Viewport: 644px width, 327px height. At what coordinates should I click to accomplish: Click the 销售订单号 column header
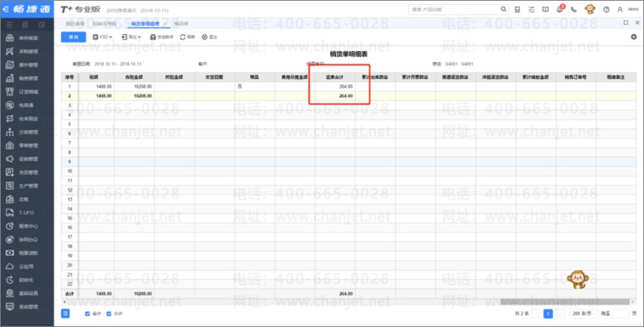(576, 77)
